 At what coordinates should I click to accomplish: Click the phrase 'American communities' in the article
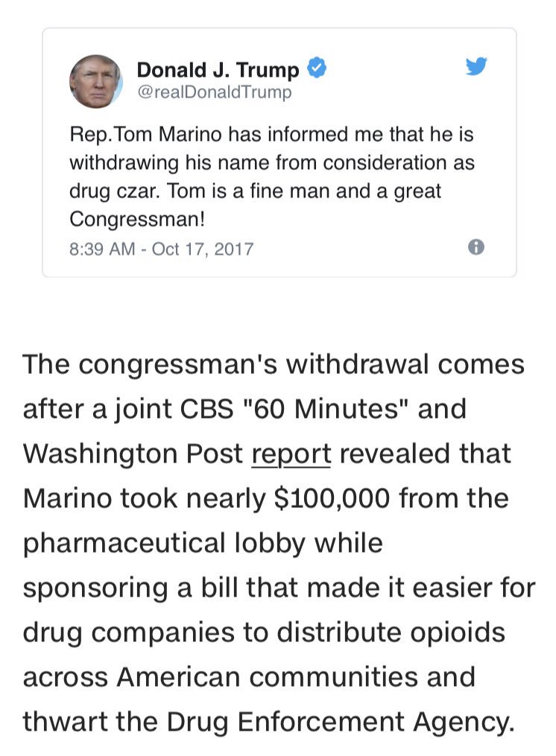coord(267,677)
